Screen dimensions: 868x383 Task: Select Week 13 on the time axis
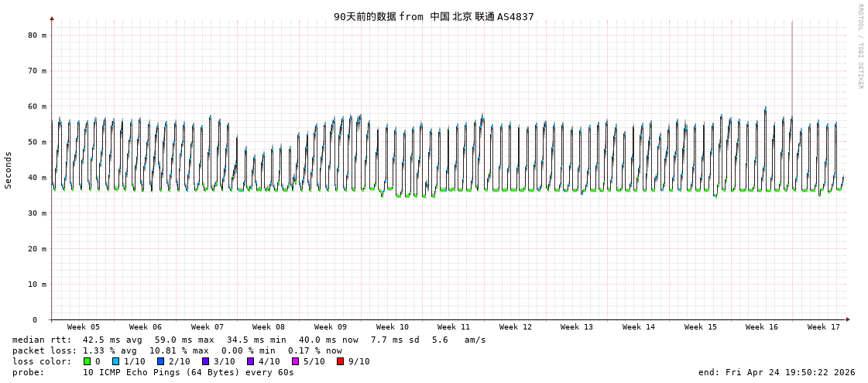click(577, 327)
